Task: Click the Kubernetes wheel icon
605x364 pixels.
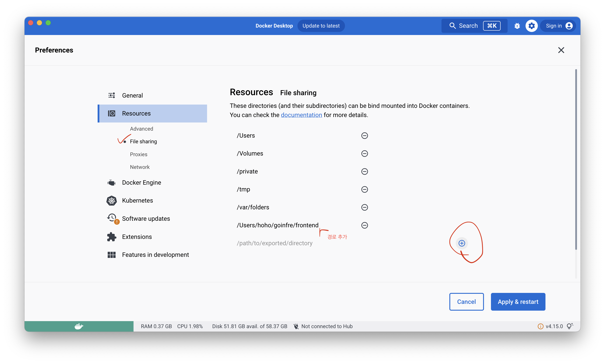Action: [111, 201]
